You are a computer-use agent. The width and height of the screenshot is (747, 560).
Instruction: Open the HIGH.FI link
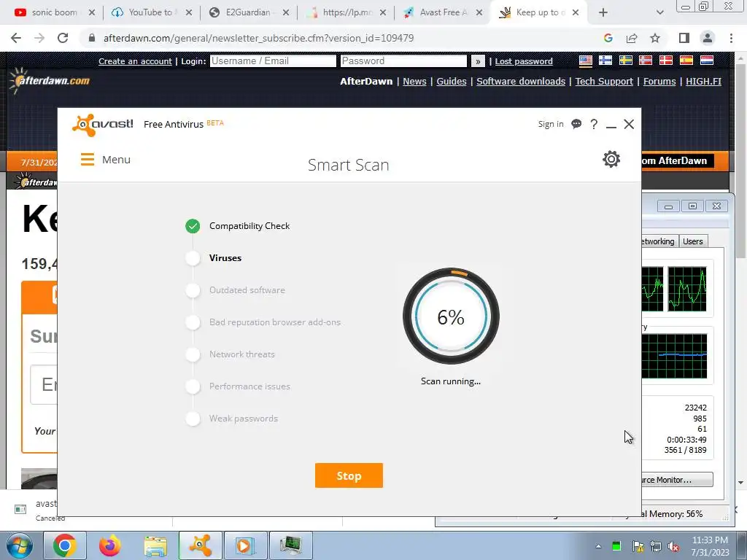[704, 82]
